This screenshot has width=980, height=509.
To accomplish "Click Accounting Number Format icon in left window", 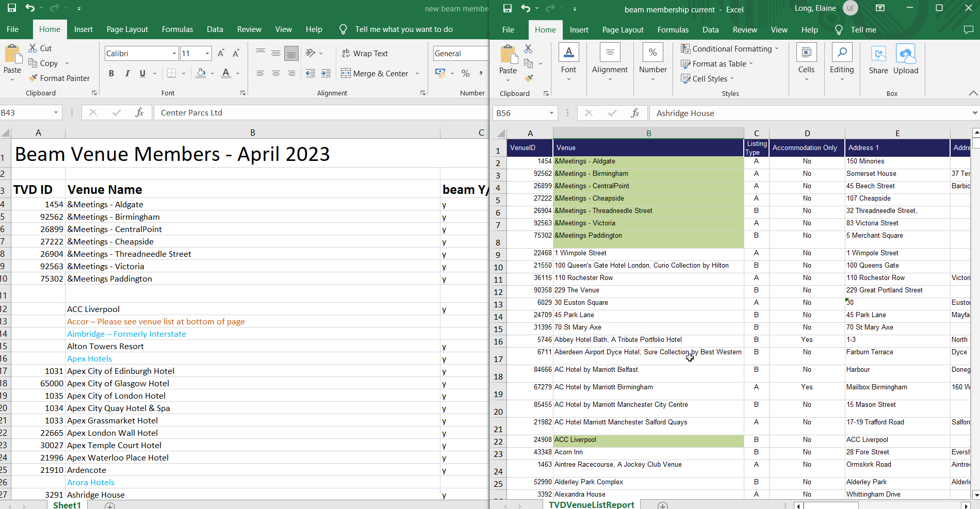I will click(x=440, y=73).
